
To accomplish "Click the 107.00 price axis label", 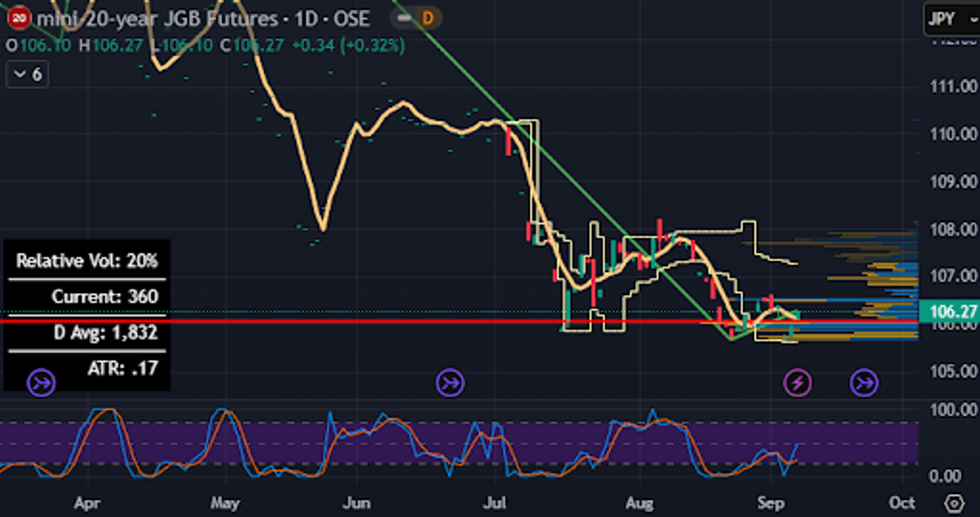I will 954,276.
